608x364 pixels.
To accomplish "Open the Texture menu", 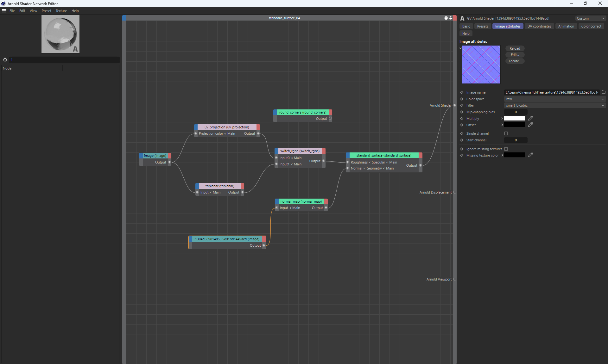I will (61, 11).
